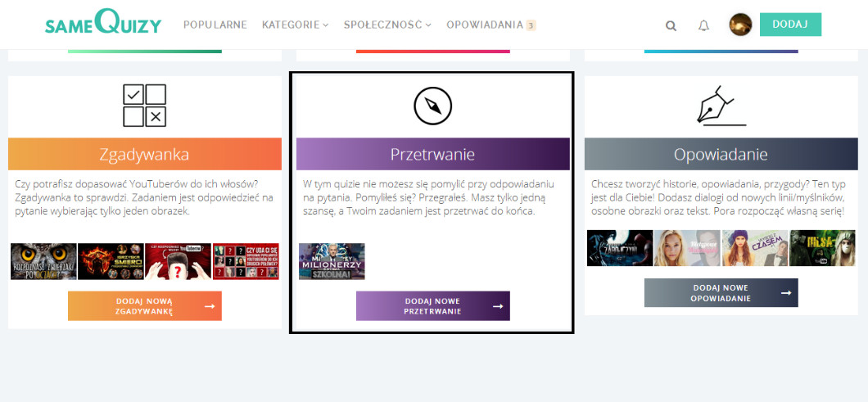
Task: Click the Dodaj nowe opowiadanie button
Action: 721,293
